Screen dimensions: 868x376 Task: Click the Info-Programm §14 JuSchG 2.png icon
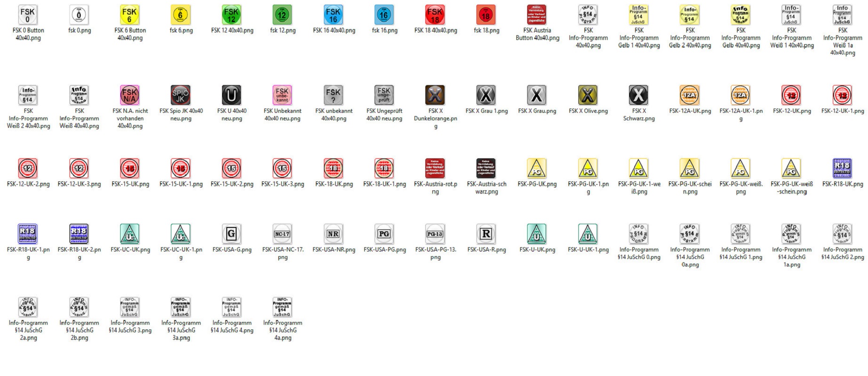coord(843,234)
